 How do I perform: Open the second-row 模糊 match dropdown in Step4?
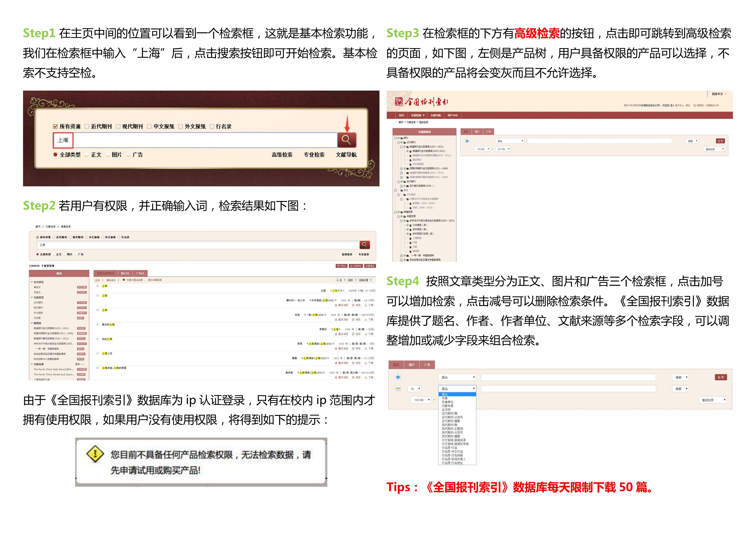click(x=680, y=389)
